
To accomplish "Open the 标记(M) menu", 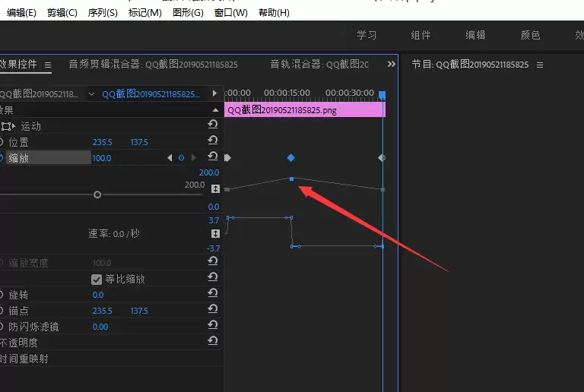I will click(145, 13).
